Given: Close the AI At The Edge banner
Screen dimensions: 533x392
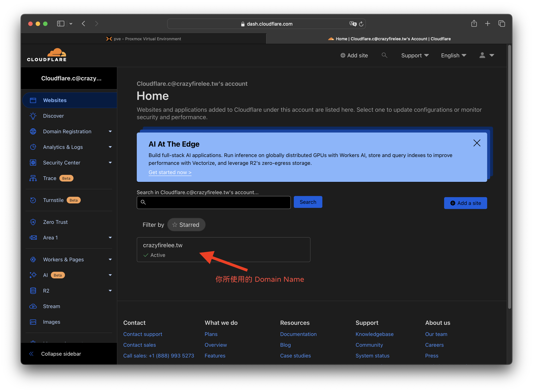Looking at the screenshot, I should click(x=477, y=143).
